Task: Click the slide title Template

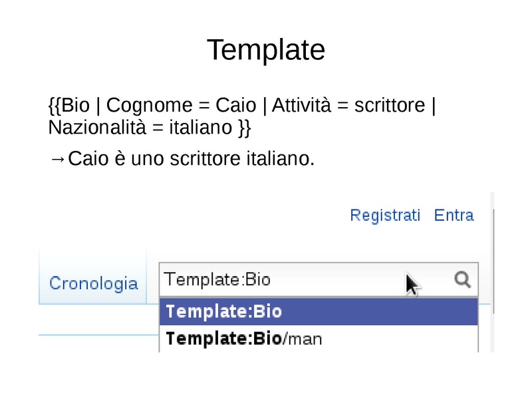Action: 266,49
